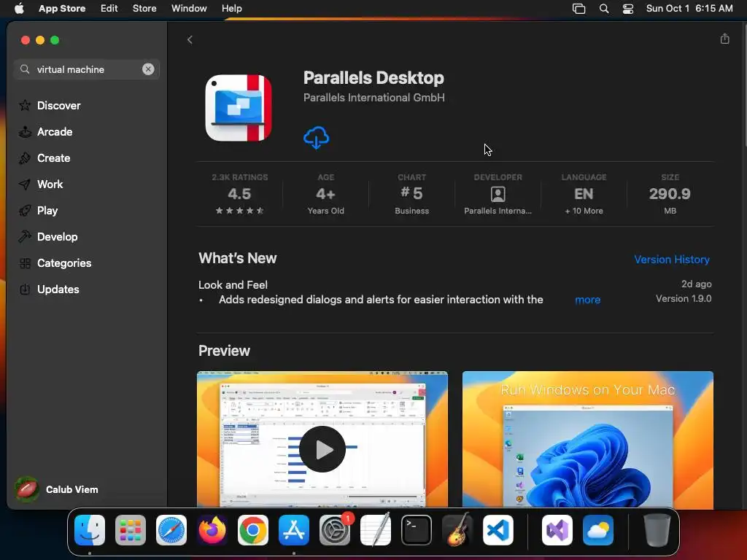Open Spotlight search in menu bar
This screenshot has height=560, width=747.
(603, 9)
